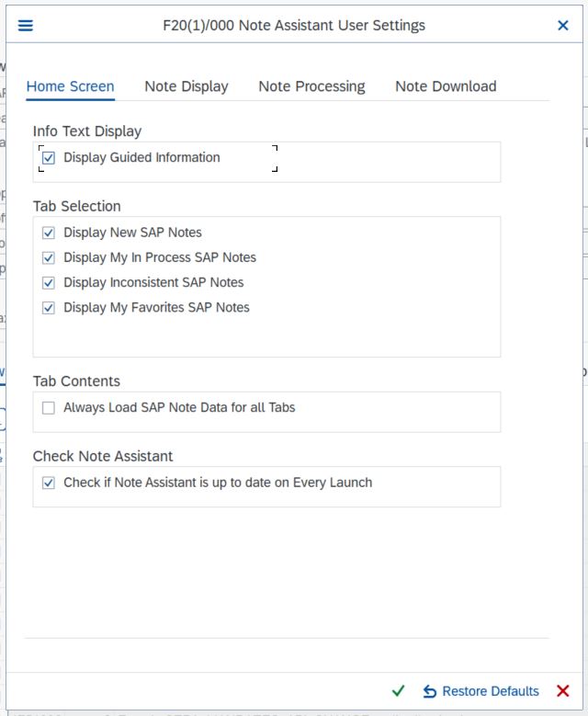Image resolution: width=588 pixels, height=716 pixels.
Task: Enable Always Load SAP Note Data option
Action: pyautogui.click(x=49, y=408)
